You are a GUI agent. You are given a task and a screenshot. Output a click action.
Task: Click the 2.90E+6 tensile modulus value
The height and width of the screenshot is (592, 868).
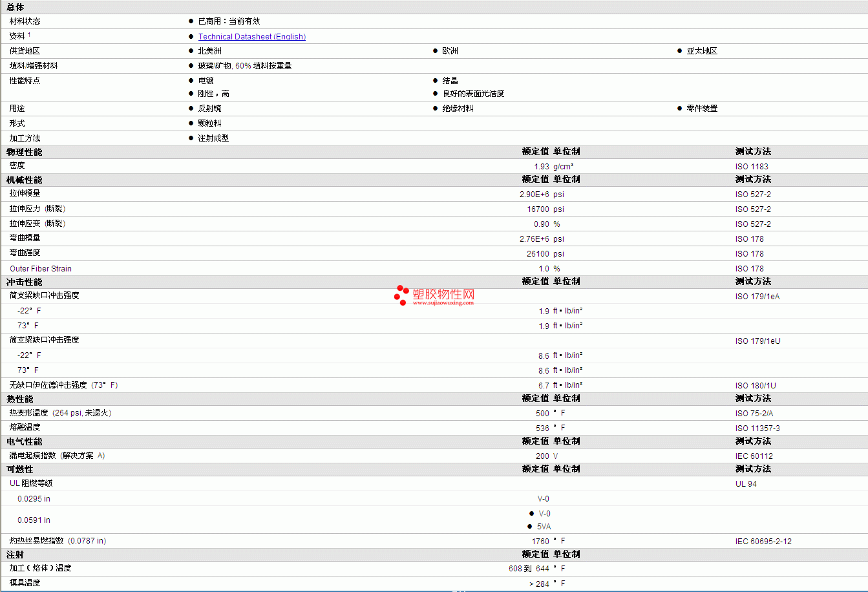tap(535, 195)
